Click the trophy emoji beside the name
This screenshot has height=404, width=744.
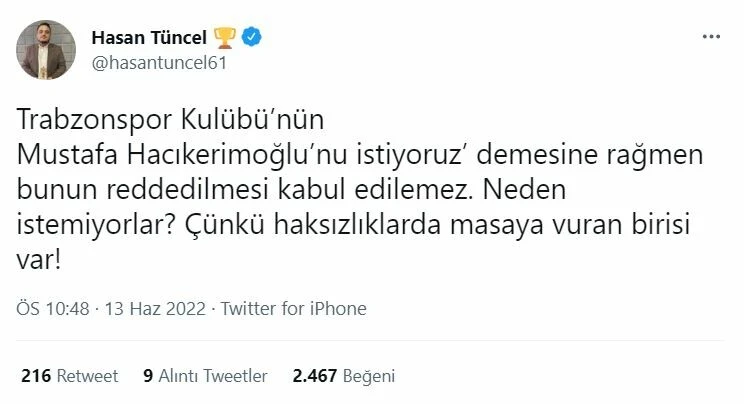[x=225, y=38]
